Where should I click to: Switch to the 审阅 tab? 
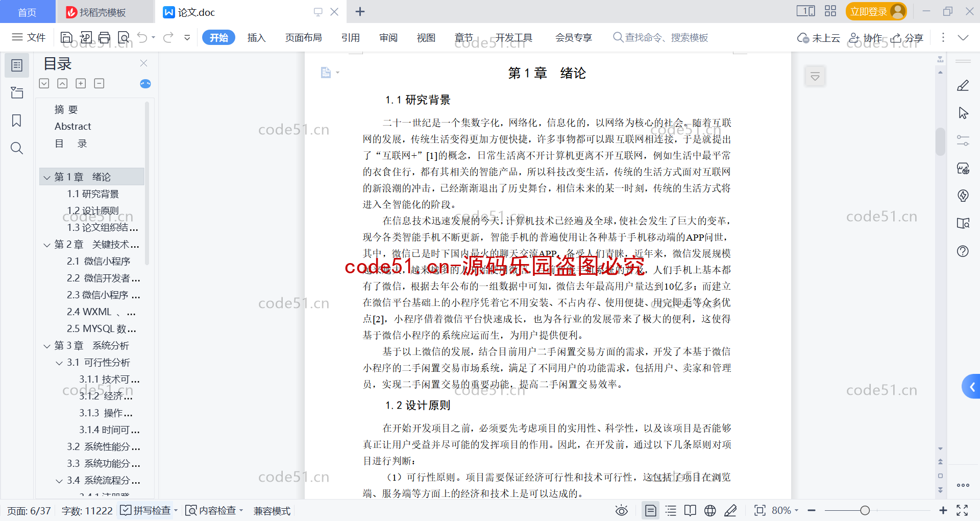pyautogui.click(x=388, y=37)
